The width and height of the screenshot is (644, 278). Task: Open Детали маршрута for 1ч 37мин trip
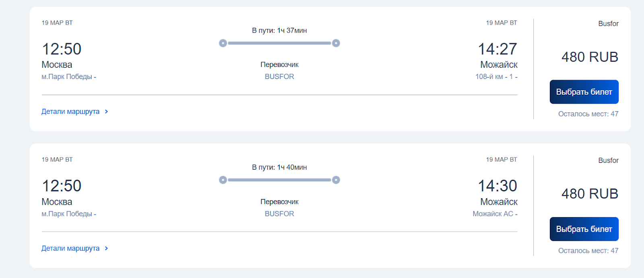tap(70, 112)
